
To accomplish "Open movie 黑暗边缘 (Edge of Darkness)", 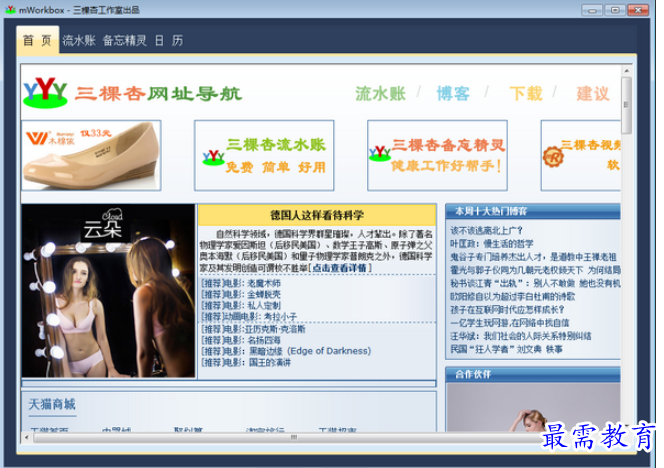I will click(286, 351).
